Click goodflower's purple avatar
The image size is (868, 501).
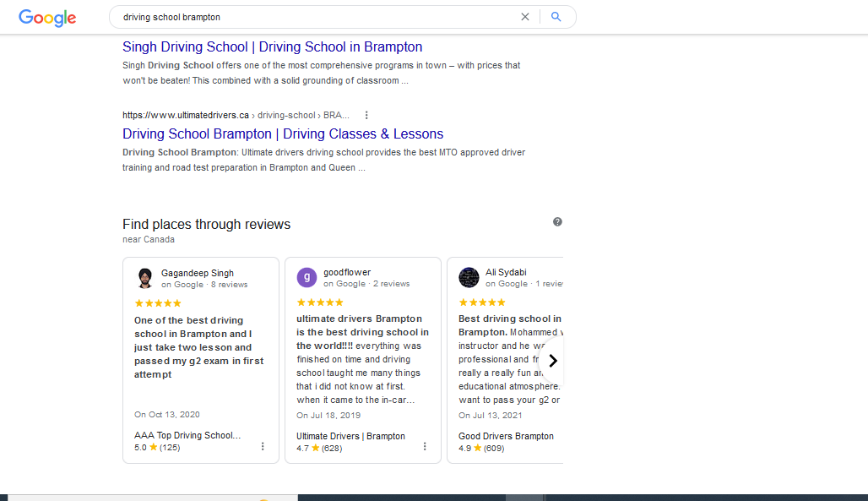pyautogui.click(x=307, y=277)
